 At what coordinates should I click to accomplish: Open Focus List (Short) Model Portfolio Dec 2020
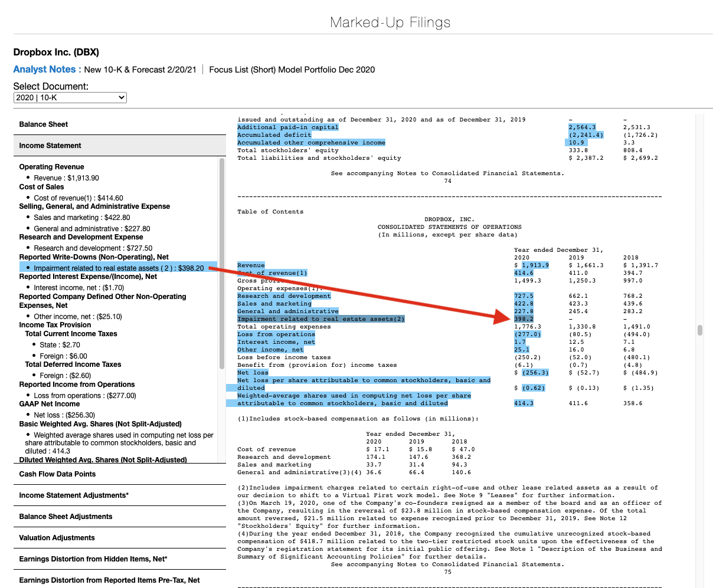292,70
